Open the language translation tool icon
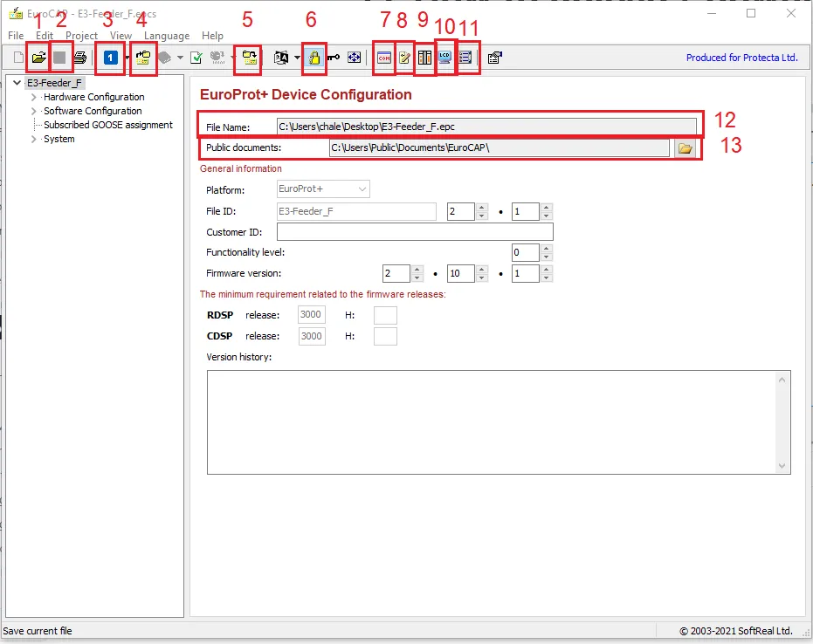Screen dimensions: 813x644 coord(281,58)
